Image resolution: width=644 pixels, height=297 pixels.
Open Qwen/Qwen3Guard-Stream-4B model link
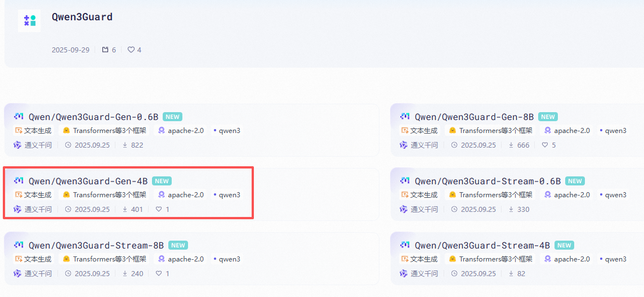(x=482, y=245)
